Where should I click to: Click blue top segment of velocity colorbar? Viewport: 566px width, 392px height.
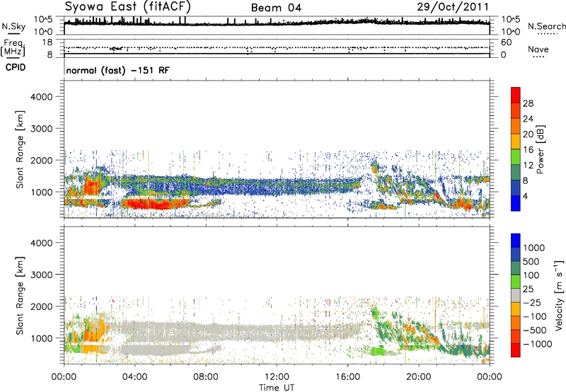click(516, 241)
